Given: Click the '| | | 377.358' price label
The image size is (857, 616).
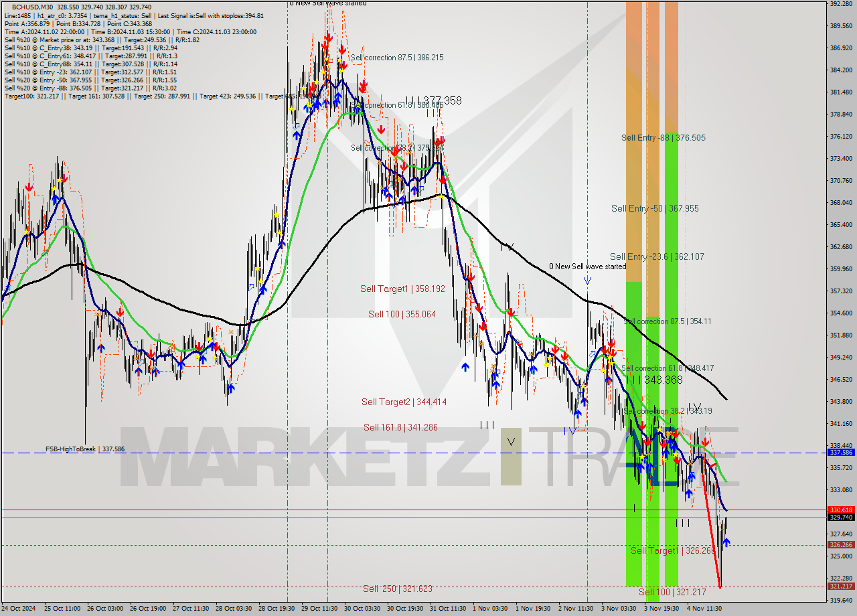Looking at the screenshot, I should (434, 100).
